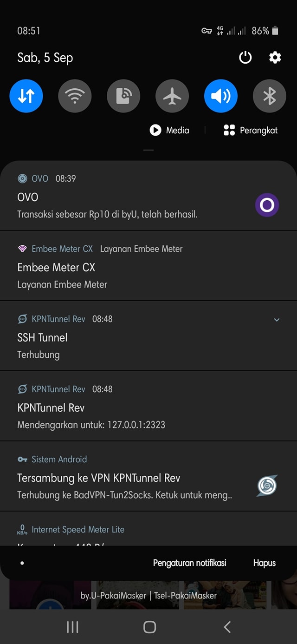Viewport: 297px width, 644px height.
Task: Turn on Bluetooth quick toggle
Action: [x=270, y=96]
